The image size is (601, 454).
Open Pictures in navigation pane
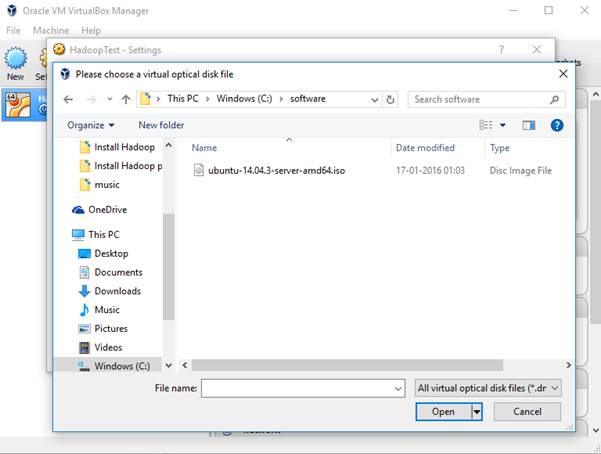[103, 329]
